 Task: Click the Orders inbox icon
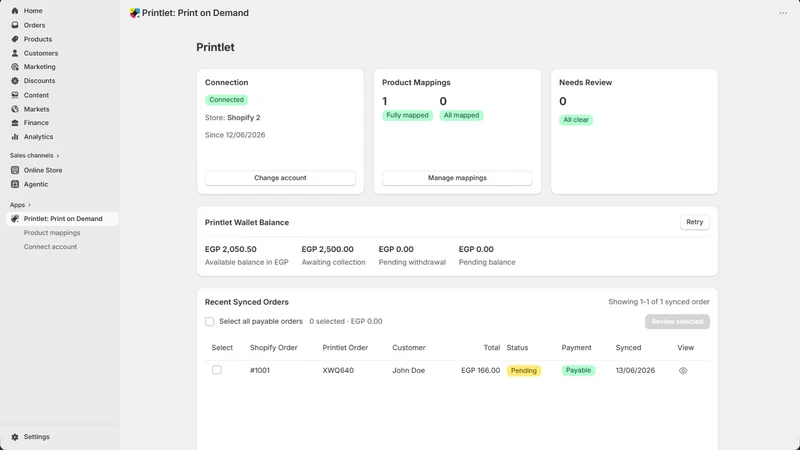(15, 25)
